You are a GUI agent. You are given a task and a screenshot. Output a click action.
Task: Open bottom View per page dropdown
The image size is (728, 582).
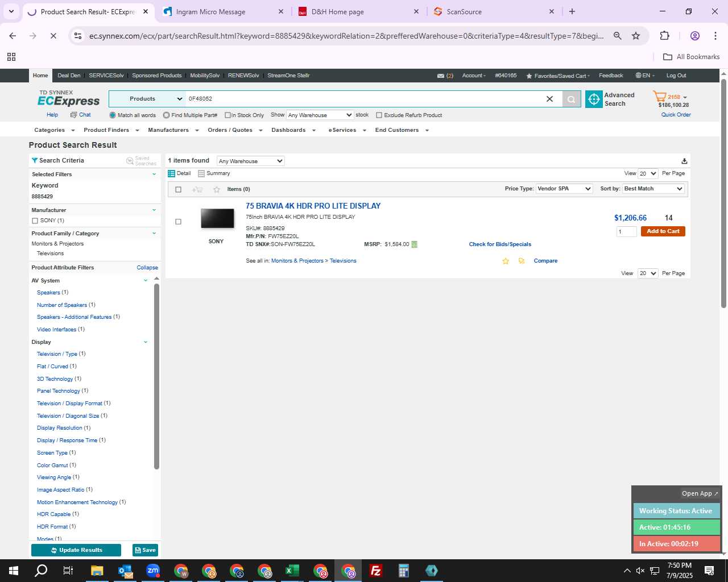tap(648, 273)
